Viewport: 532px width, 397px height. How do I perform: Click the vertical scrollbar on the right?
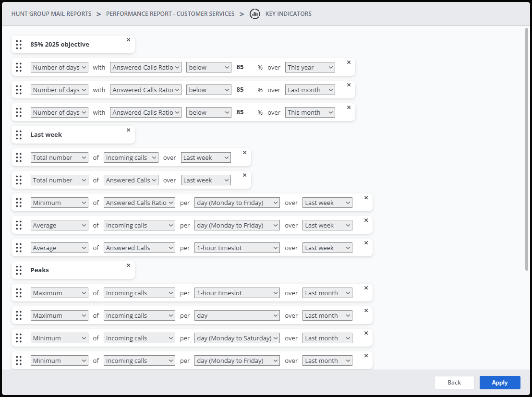tap(527, 144)
